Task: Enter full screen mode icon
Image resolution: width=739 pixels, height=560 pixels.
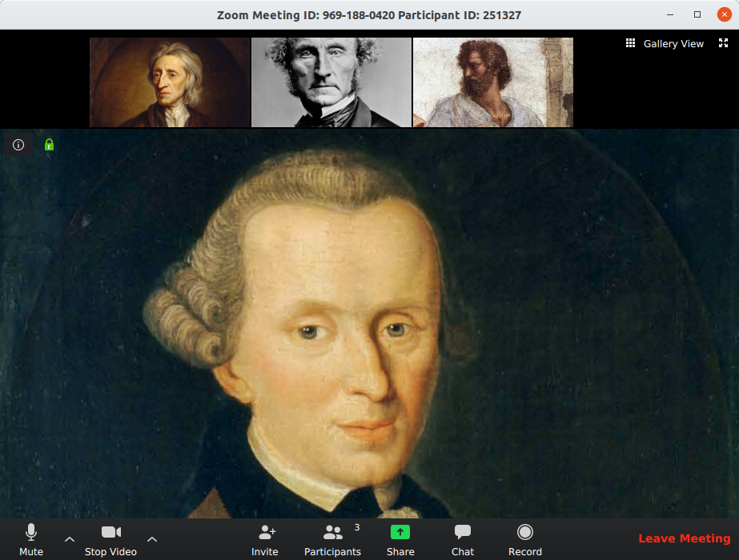Action: [724, 43]
